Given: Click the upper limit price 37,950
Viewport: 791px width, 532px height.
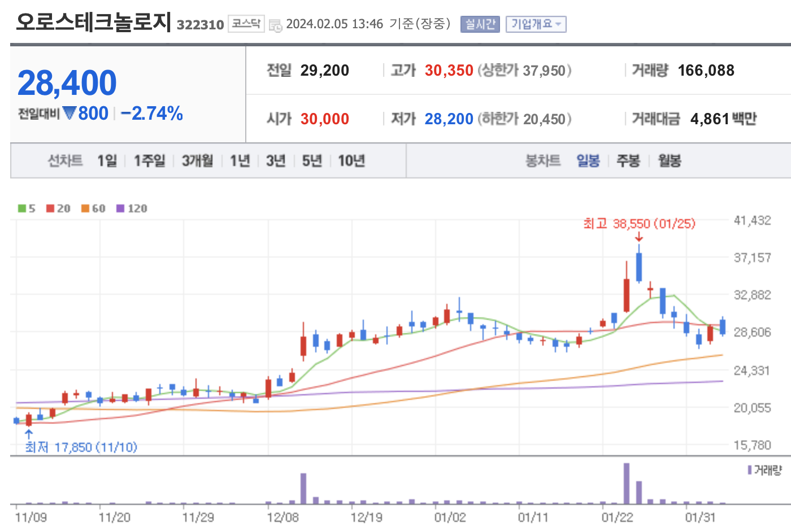Looking at the screenshot, I should coord(544,71).
